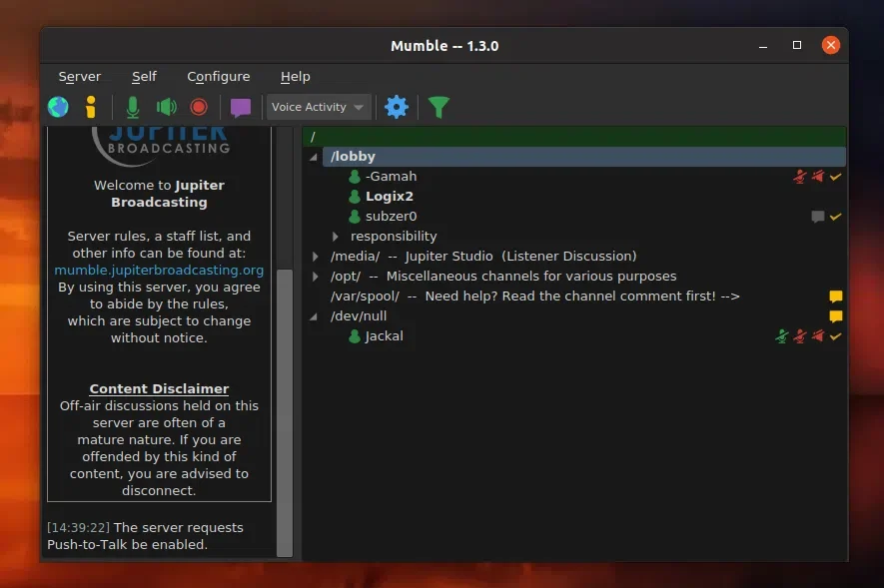
Task: Open the Self menu
Action: point(144,77)
